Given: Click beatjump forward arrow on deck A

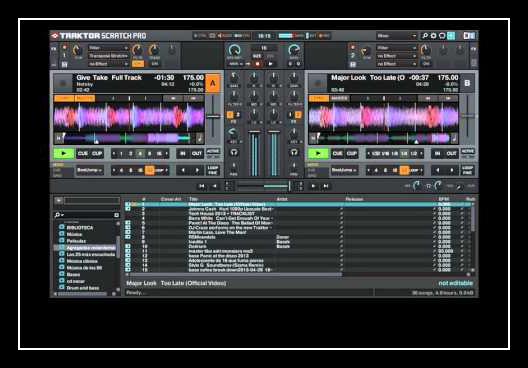Looking at the screenshot, I should click(197, 170).
